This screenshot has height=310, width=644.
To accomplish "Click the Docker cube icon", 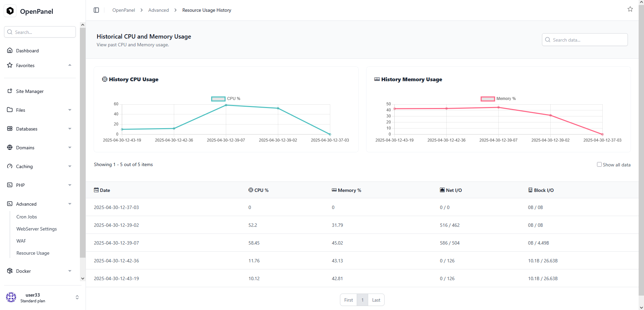I will [x=10, y=271].
